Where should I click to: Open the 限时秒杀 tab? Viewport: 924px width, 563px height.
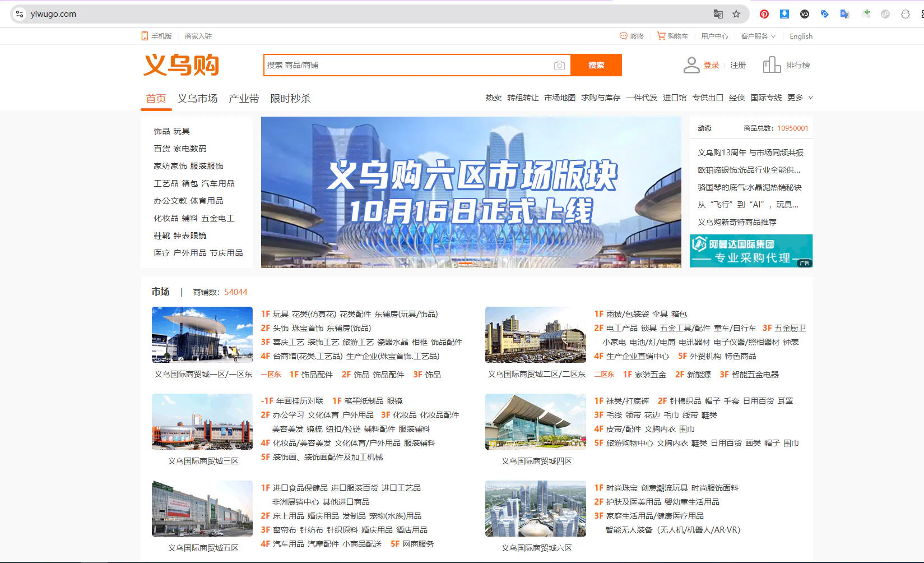(290, 99)
